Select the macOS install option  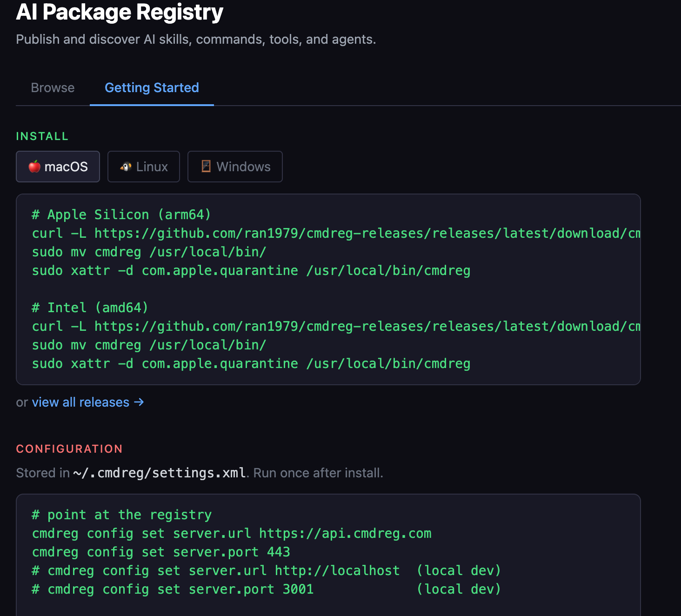(58, 167)
